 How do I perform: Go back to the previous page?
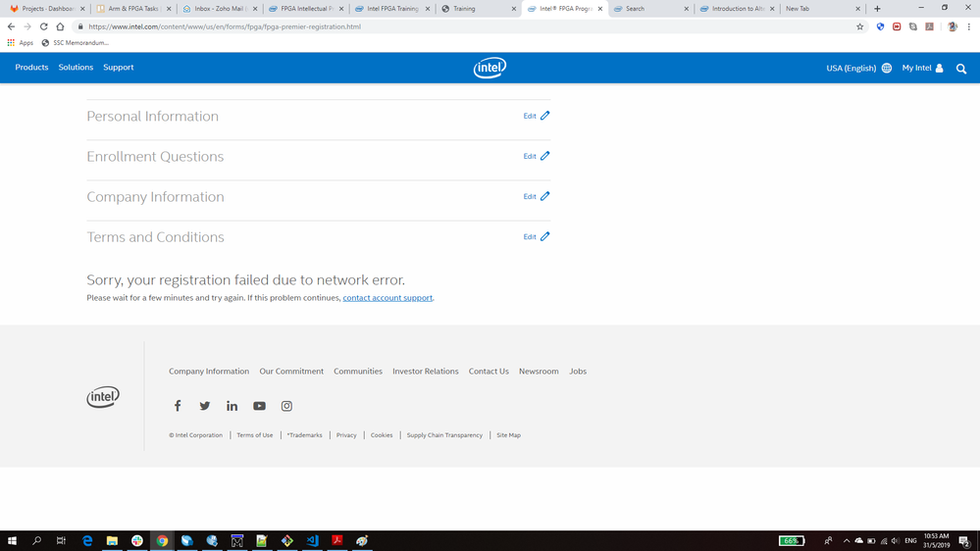tap(11, 26)
